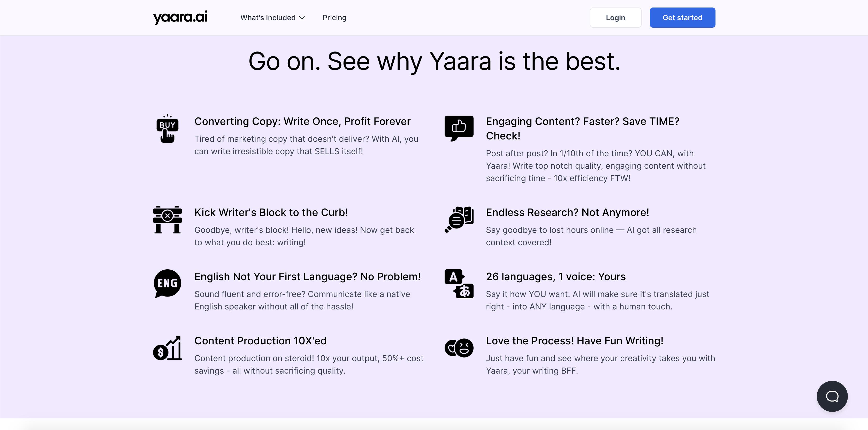Click the blue Get started button
Viewport: 868px width, 430px height.
682,18
